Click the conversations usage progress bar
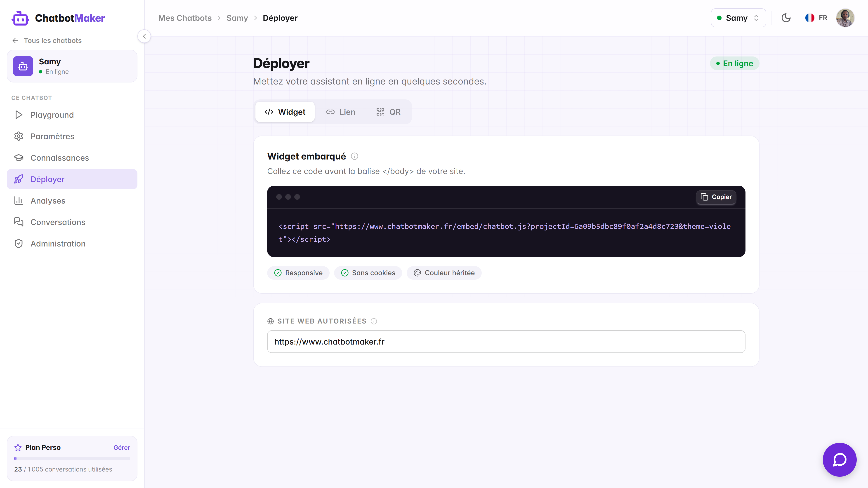The height and width of the screenshot is (488, 868). [x=72, y=458]
